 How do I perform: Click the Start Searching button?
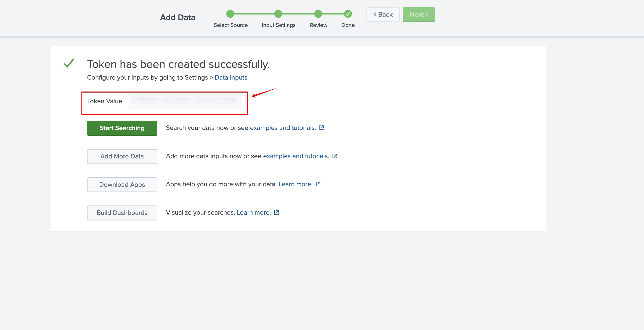point(122,128)
